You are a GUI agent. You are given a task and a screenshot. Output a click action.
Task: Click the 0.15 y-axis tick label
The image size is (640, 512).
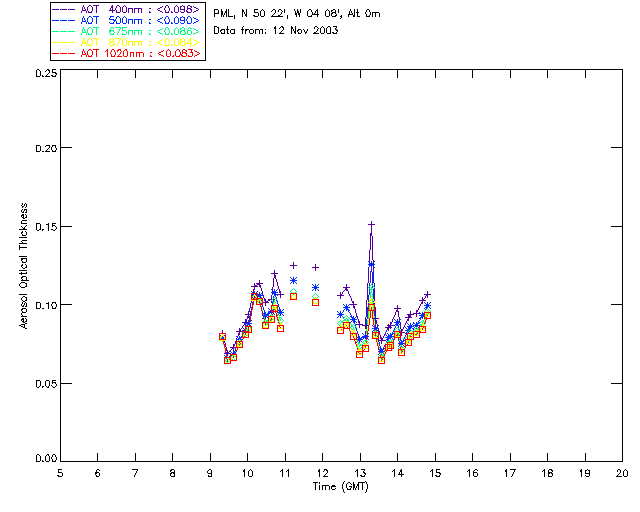pos(46,227)
